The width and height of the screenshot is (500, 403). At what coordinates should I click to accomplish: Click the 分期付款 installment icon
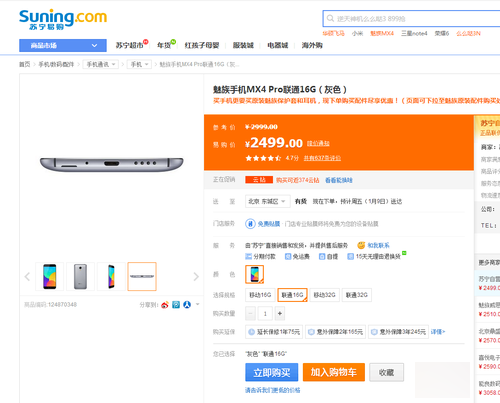click(x=248, y=256)
